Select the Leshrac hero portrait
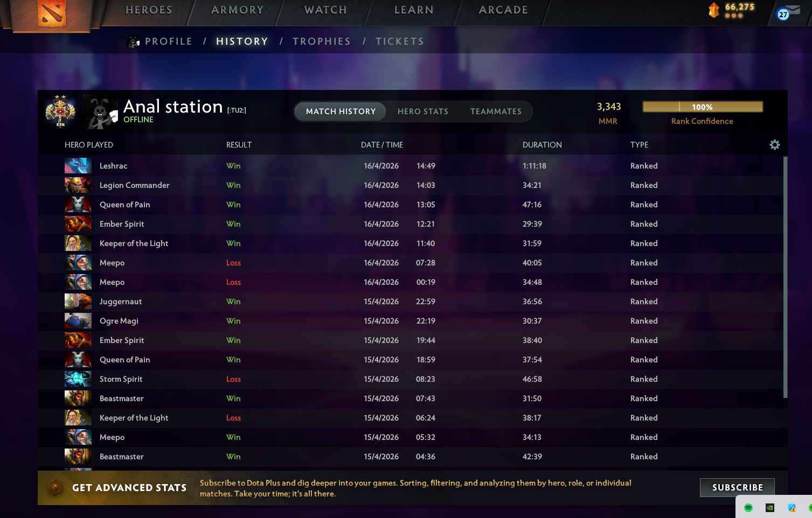The height and width of the screenshot is (518, 812). pos(78,166)
